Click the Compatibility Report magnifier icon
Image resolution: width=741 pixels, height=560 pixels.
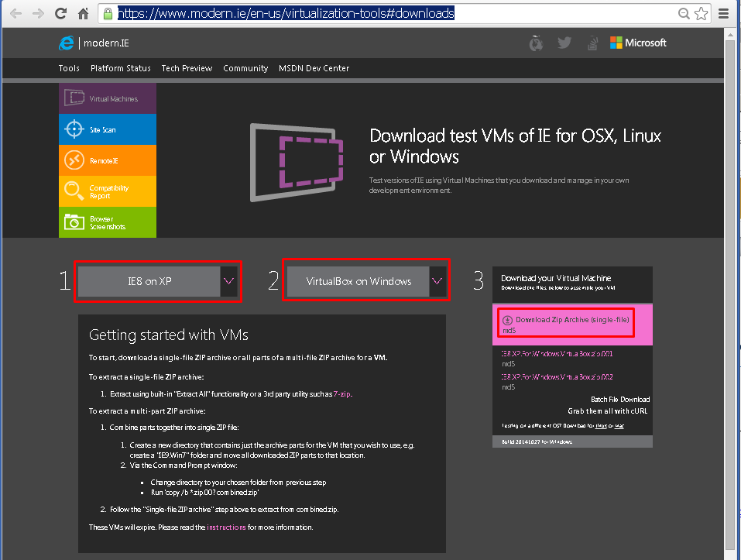(74, 191)
